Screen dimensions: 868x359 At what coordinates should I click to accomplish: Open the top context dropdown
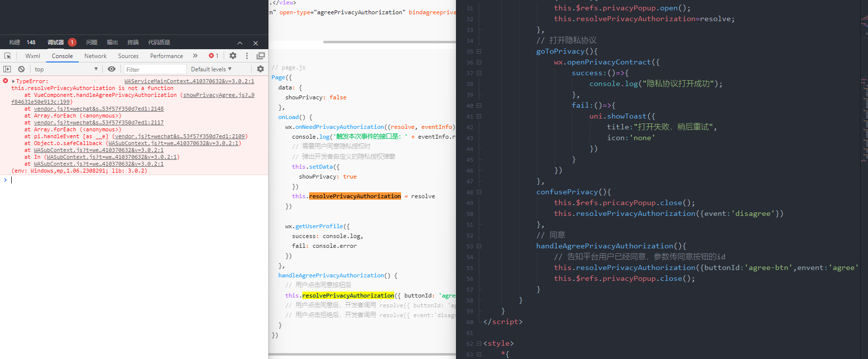(x=66, y=69)
